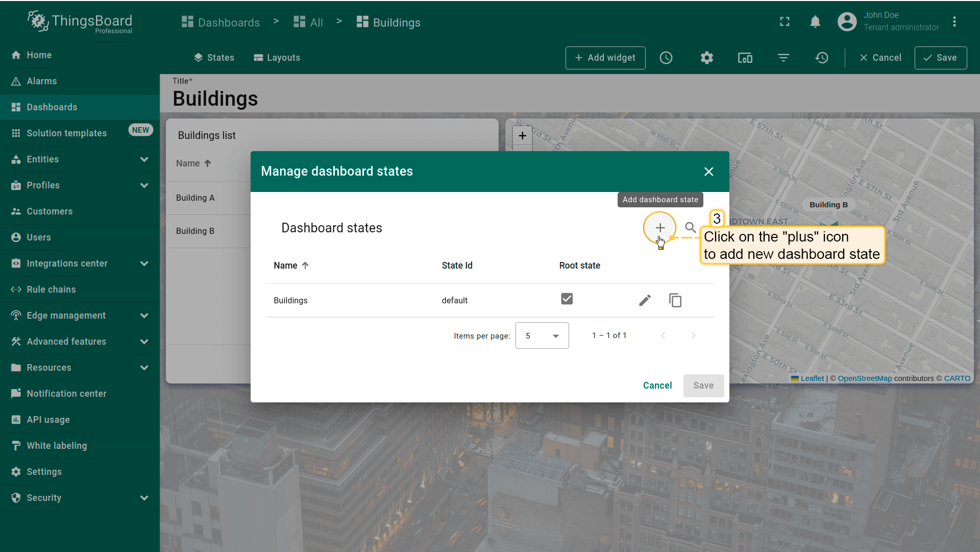The image size is (980, 552).
Task: Go to Alarms in sidebar
Action: [42, 81]
